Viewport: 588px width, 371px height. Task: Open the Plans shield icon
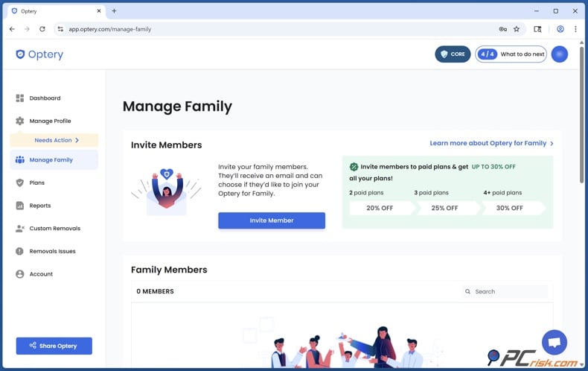pyautogui.click(x=20, y=183)
